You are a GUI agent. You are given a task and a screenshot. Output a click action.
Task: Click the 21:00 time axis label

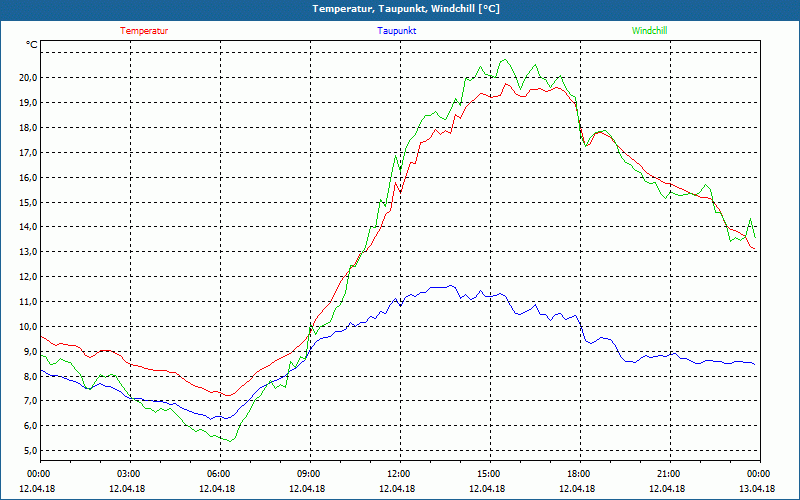point(670,474)
